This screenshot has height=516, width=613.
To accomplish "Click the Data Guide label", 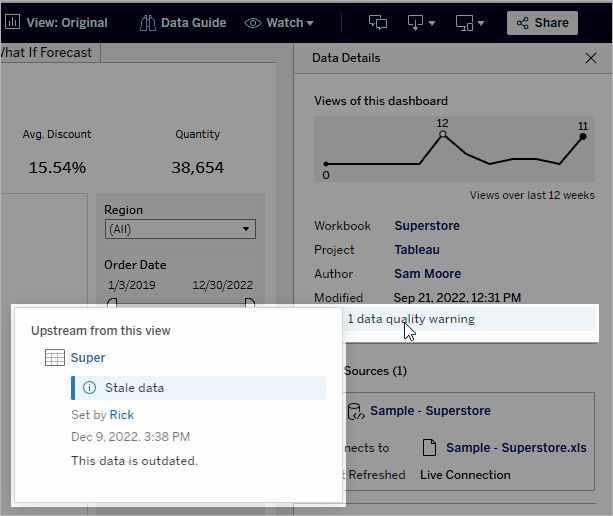I will tap(194, 23).
